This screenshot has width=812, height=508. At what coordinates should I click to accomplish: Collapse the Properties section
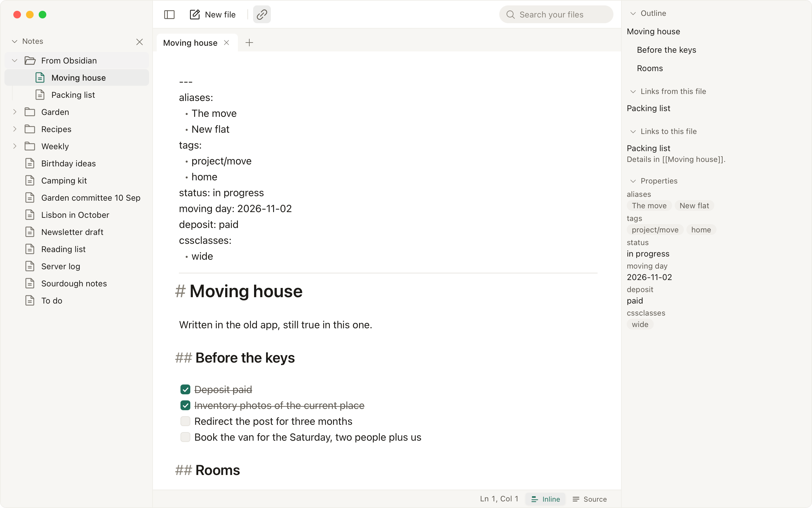pos(633,181)
